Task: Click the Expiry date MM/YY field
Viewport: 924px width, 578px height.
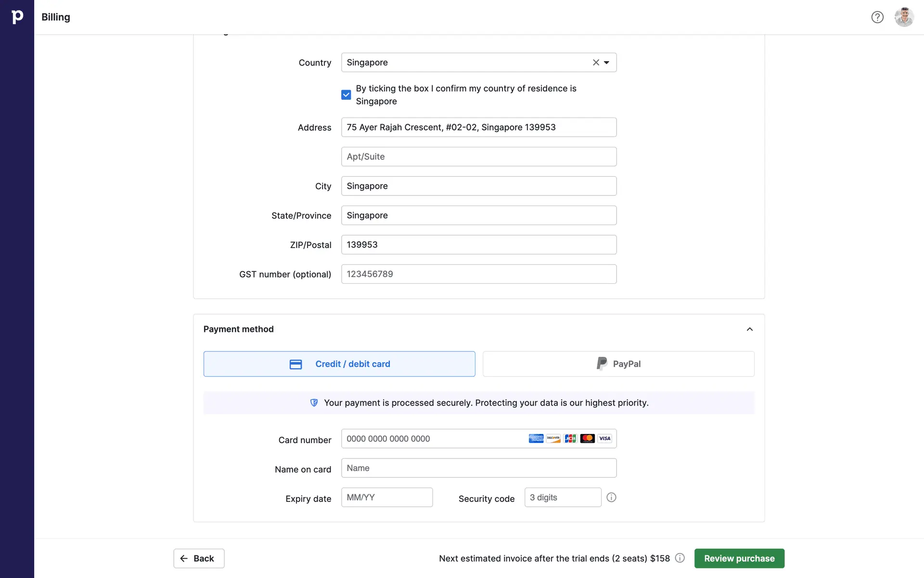Action: 387,498
